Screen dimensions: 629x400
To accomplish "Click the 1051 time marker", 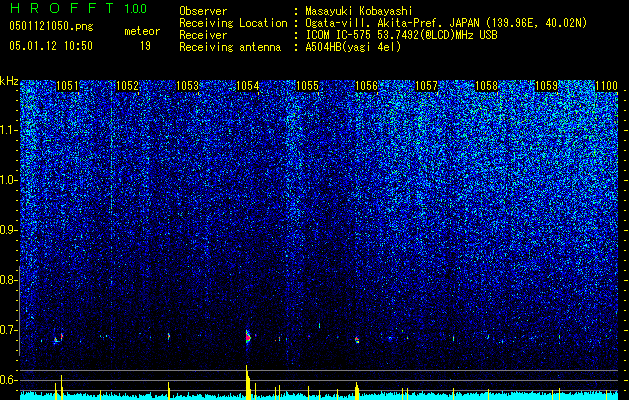I will [67, 86].
